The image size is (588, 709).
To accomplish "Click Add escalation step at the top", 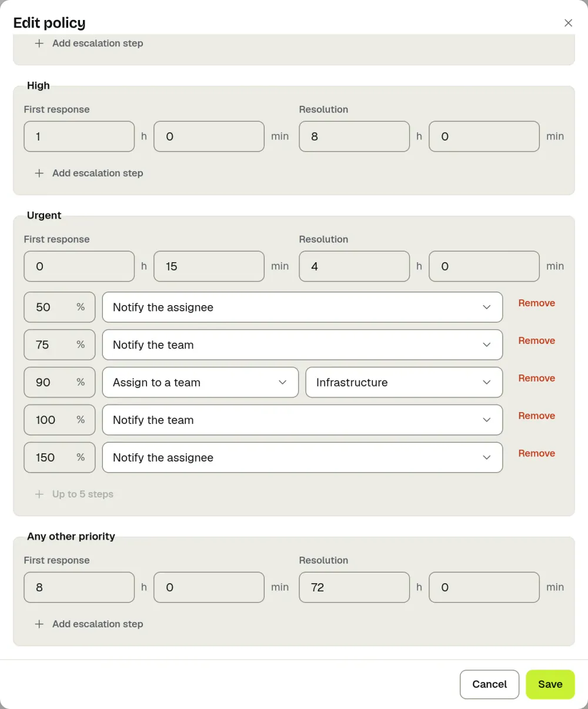I will point(89,44).
